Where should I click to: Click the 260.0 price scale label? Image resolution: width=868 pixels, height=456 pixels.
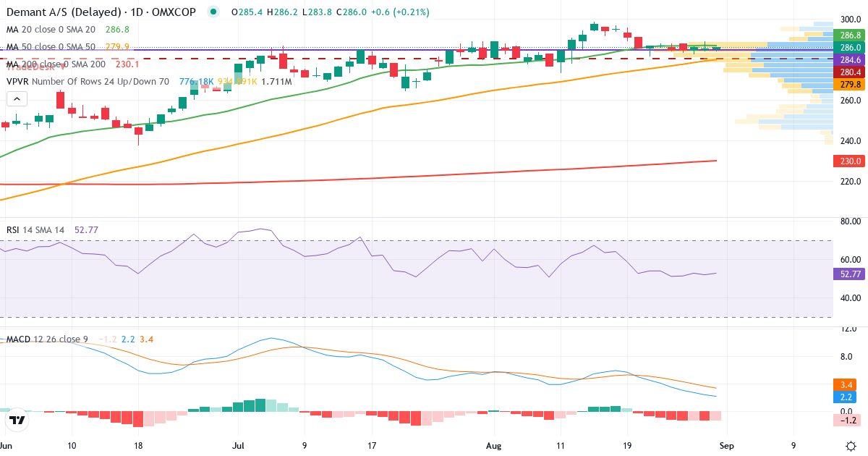(x=850, y=101)
